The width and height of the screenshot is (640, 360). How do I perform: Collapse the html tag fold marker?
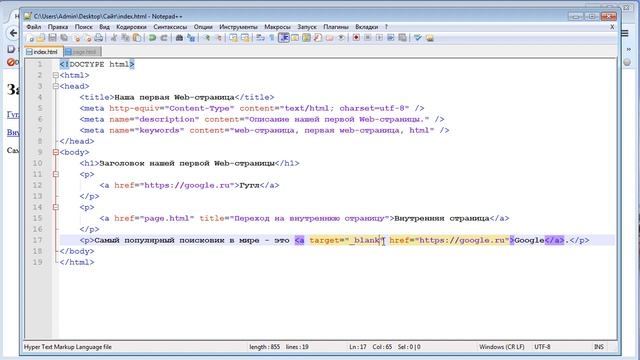pyautogui.click(x=56, y=75)
